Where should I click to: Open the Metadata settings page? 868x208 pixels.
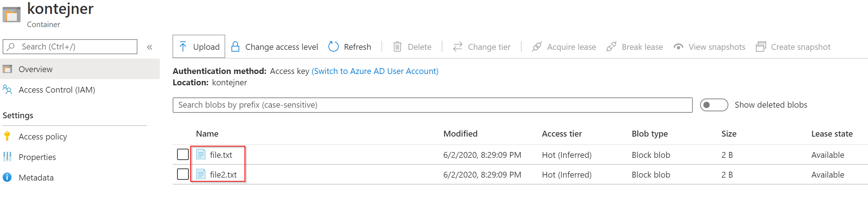point(36,178)
